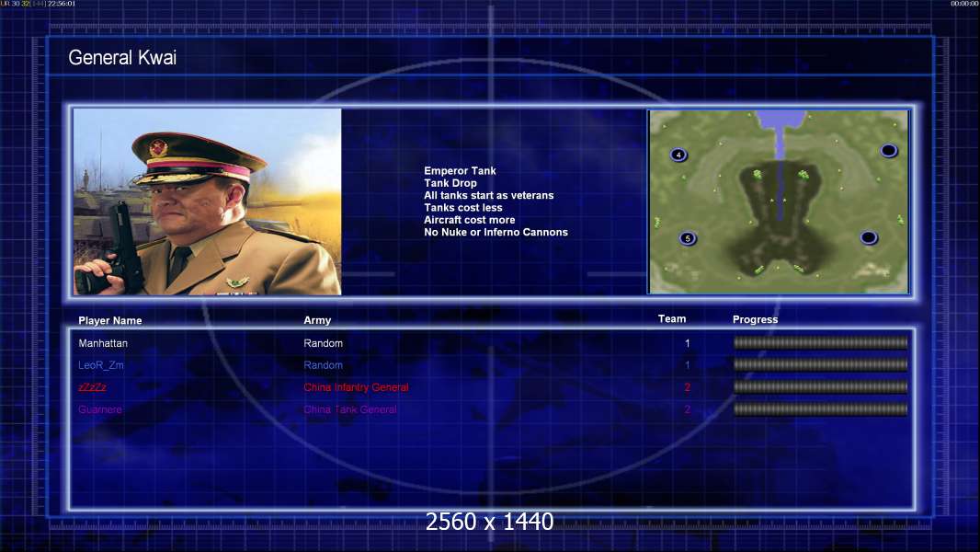Image resolution: width=980 pixels, height=552 pixels.
Task: Select player name Manhattan
Action: [x=103, y=343]
